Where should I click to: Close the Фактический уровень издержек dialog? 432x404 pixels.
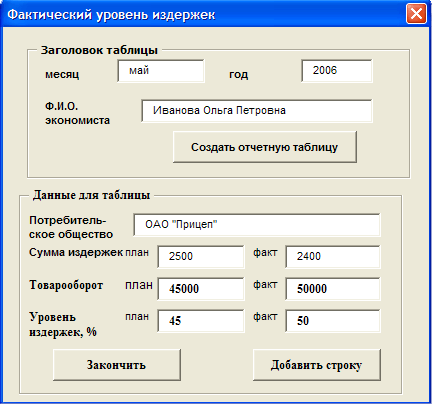[x=416, y=14]
